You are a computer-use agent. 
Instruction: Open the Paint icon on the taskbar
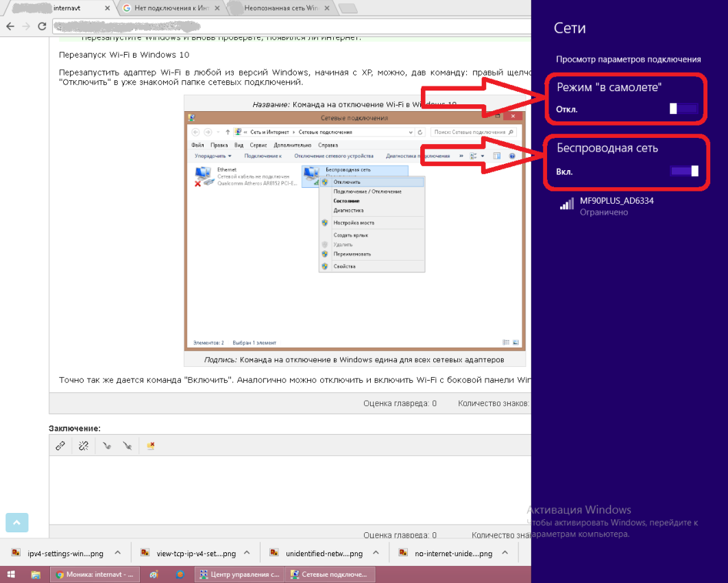(154, 575)
